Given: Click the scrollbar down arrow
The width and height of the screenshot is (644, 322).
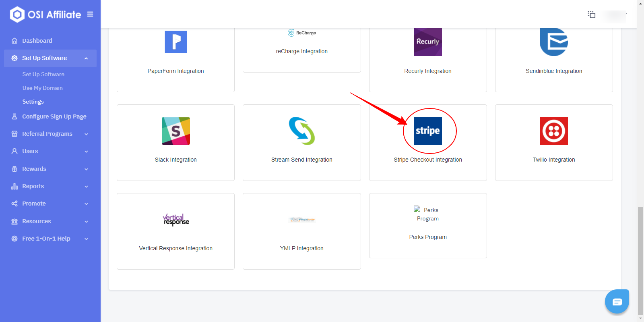Looking at the screenshot, I should point(640,318).
